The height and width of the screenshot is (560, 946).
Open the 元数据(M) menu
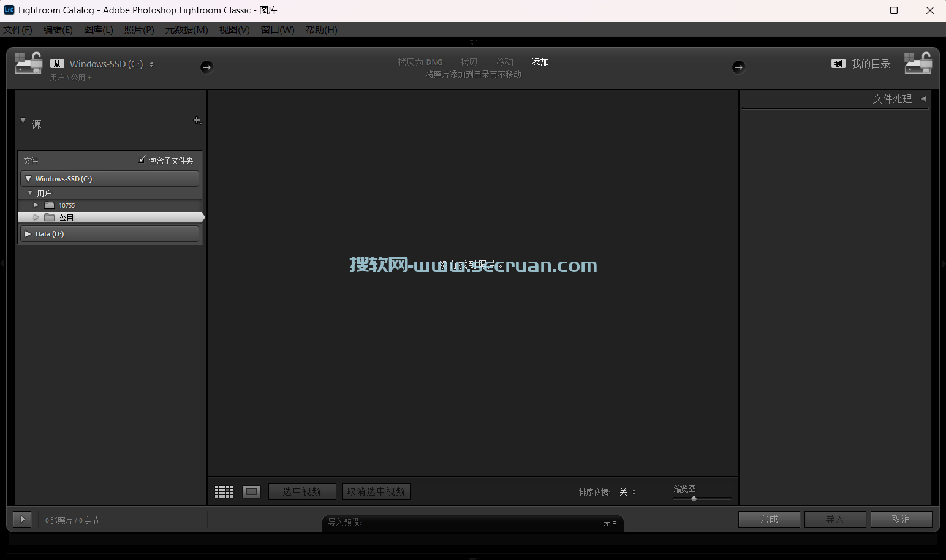[186, 29]
